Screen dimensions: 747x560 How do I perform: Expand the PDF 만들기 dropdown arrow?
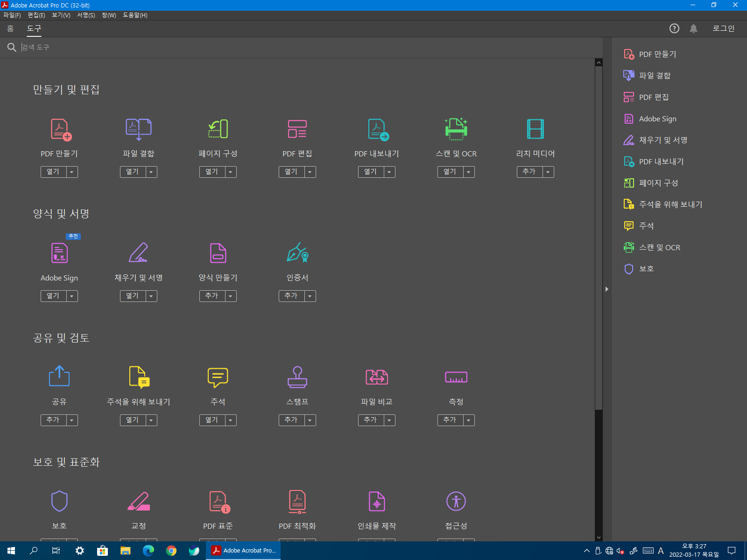pos(72,172)
